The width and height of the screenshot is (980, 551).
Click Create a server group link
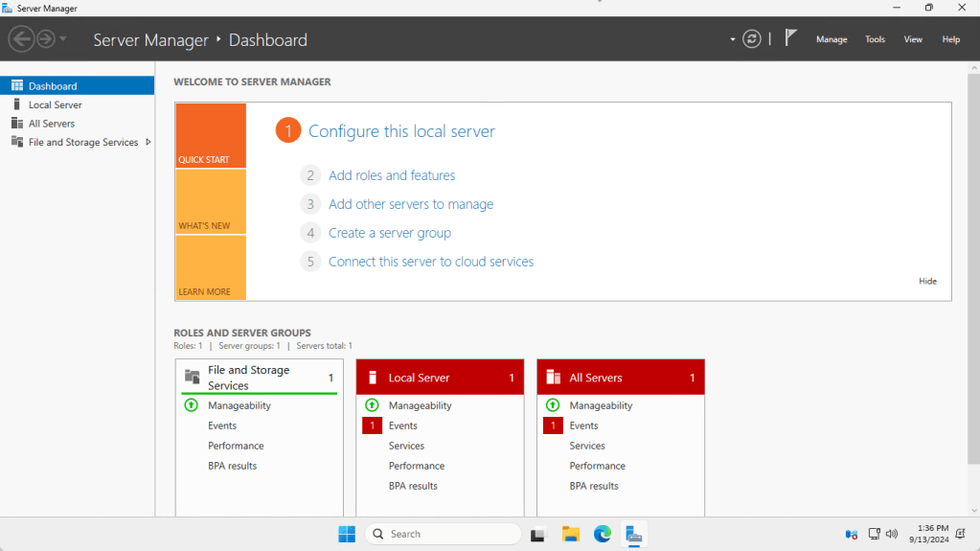coord(389,233)
